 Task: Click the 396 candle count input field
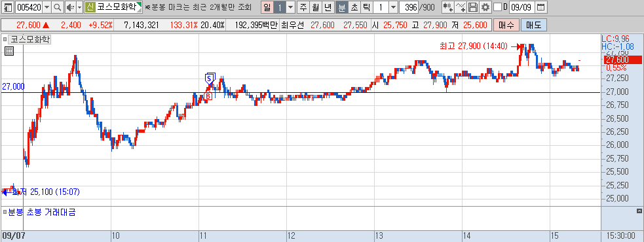tap(409, 7)
